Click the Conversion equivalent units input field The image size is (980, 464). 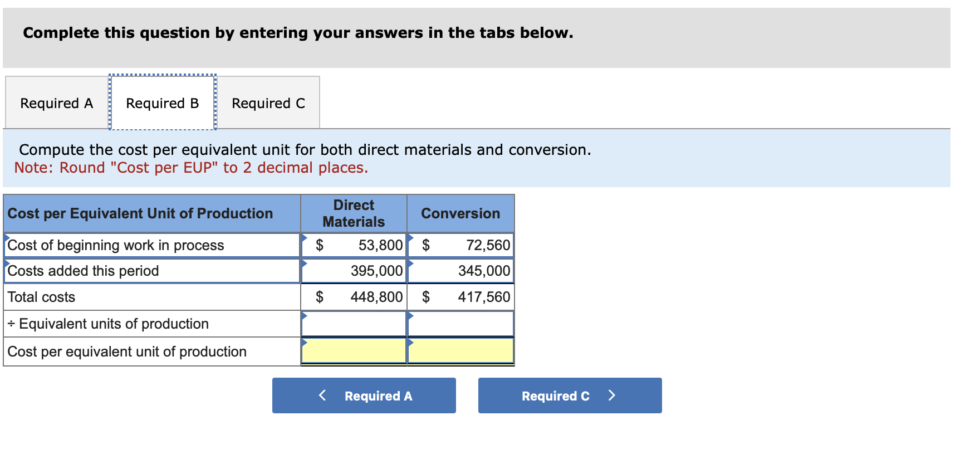pyautogui.click(x=460, y=324)
